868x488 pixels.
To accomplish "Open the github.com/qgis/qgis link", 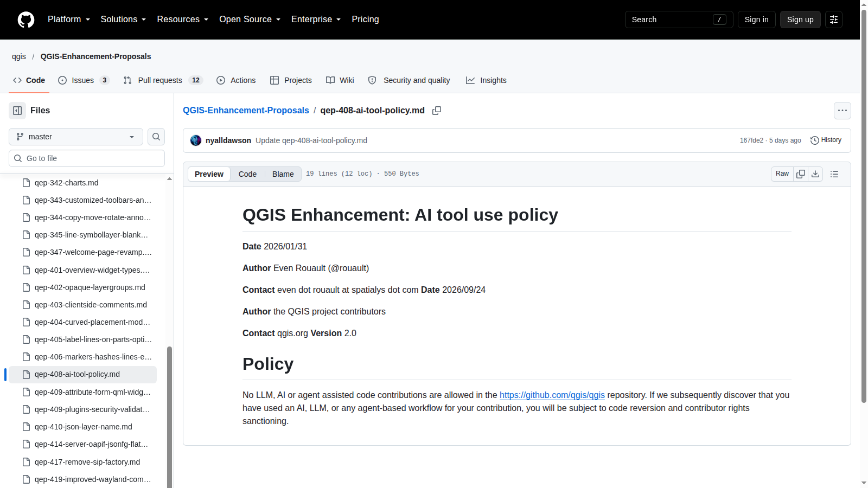I will 552,395.
